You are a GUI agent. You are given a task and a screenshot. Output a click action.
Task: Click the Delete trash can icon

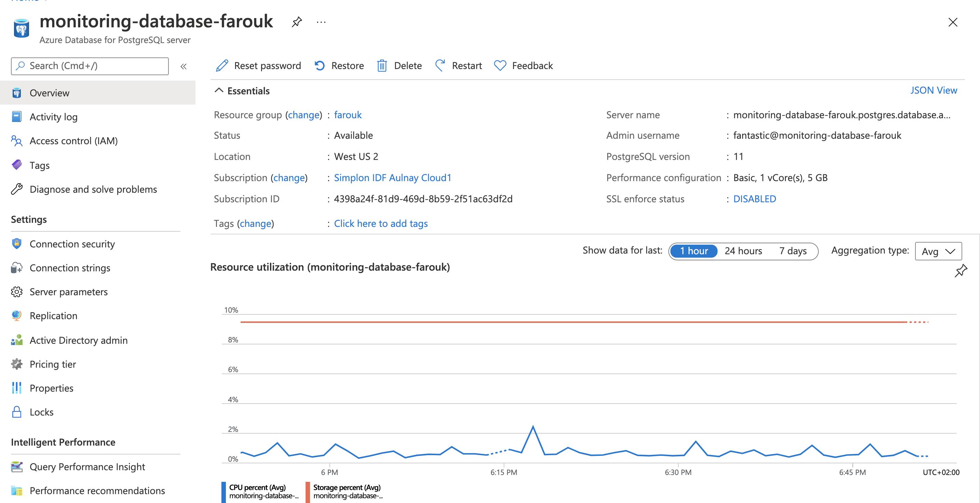[382, 66]
